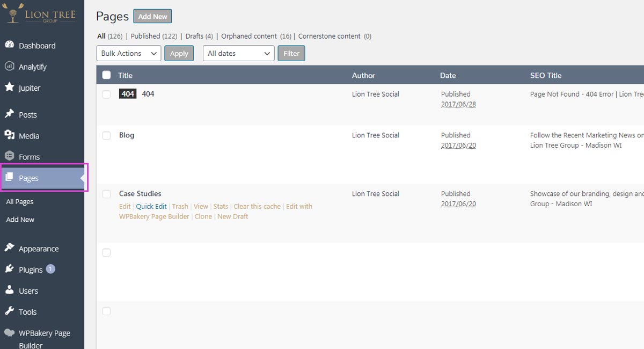Click the 404 thumbnail badge in first row
This screenshot has width=644, height=349.
pos(128,93)
